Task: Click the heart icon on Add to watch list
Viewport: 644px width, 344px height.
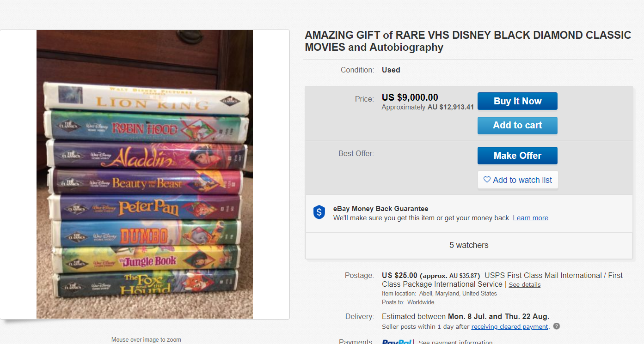Action: click(x=487, y=180)
